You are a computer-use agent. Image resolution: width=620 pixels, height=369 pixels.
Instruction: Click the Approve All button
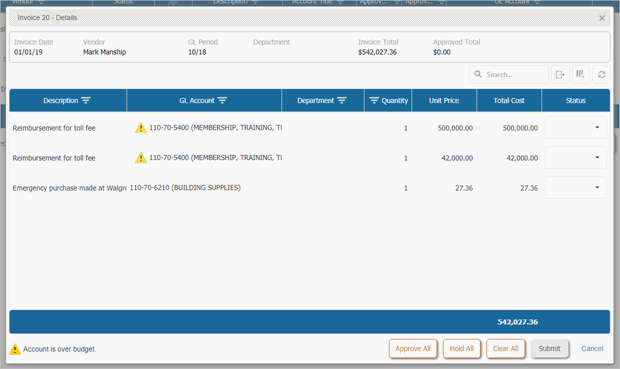tap(413, 348)
